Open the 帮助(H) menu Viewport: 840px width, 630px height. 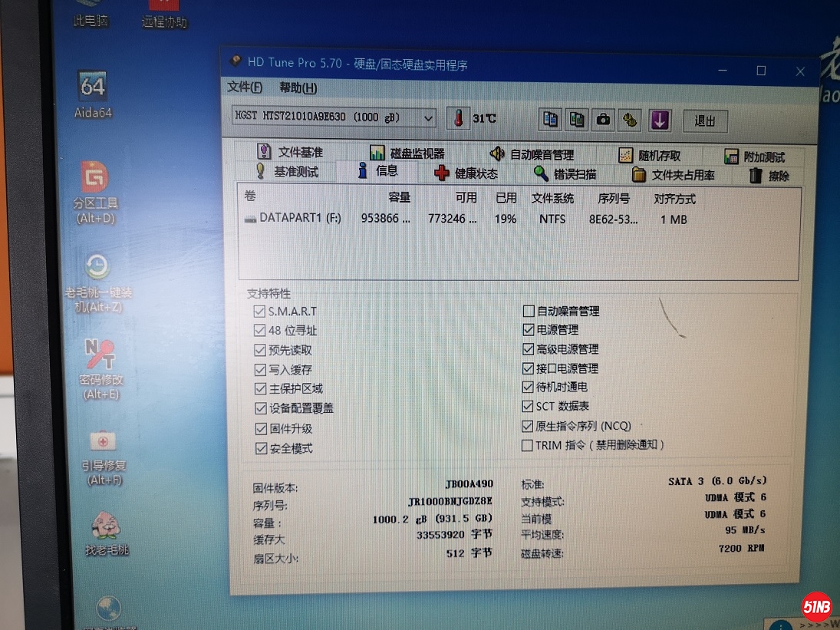pyautogui.click(x=298, y=88)
